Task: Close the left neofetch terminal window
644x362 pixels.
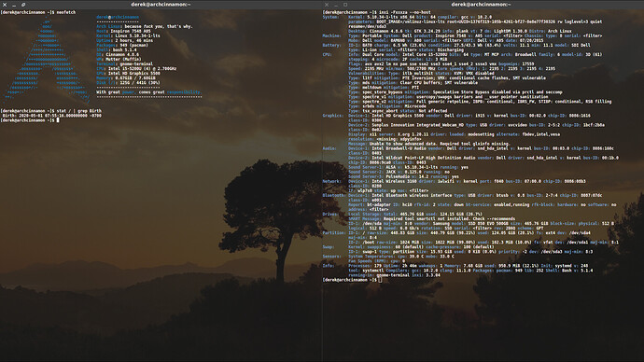Action: point(5,5)
